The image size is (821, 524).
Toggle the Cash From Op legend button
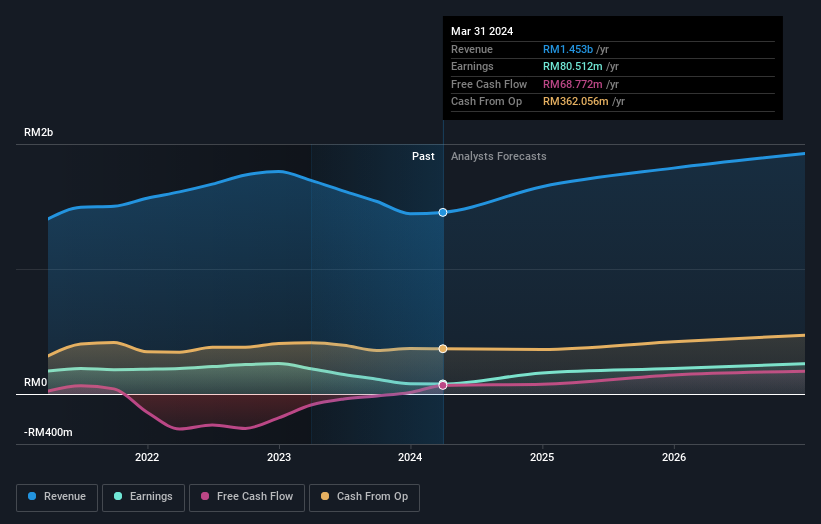click(x=364, y=497)
